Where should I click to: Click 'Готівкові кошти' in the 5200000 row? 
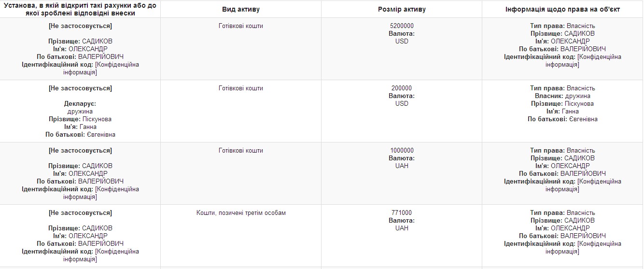pyautogui.click(x=241, y=26)
